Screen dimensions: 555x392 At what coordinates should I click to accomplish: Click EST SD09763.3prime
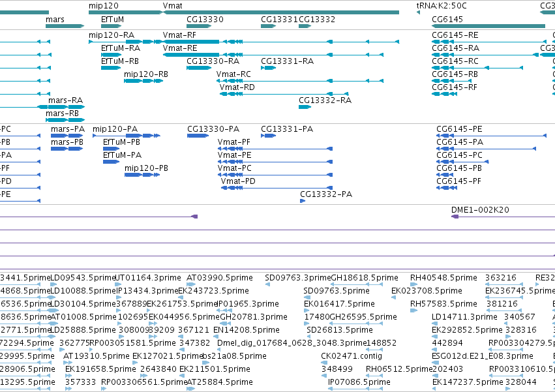[297, 278]
